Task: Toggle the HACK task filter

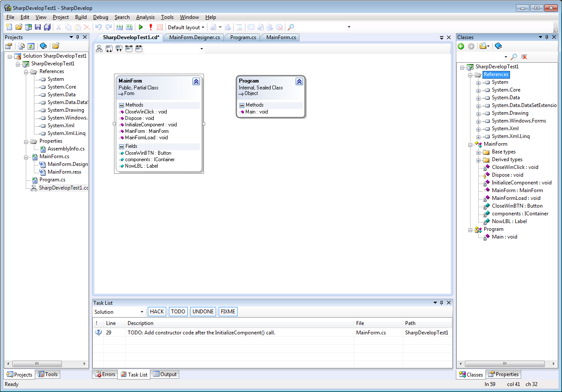Action: (x=157, y=312)
